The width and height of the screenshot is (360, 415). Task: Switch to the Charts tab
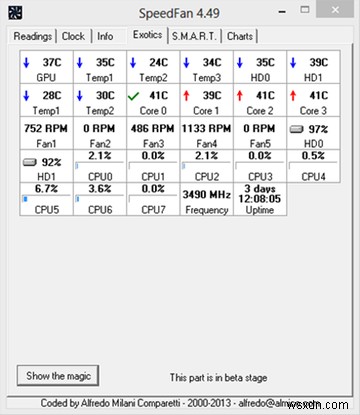coord(240,36)
